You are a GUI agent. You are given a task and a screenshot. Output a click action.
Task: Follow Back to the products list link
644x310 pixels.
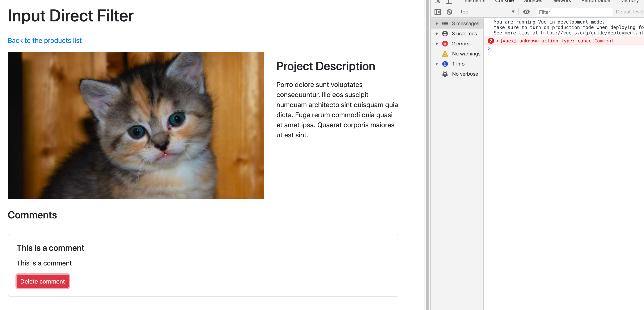pyautogui.click(x=45, y=41)
